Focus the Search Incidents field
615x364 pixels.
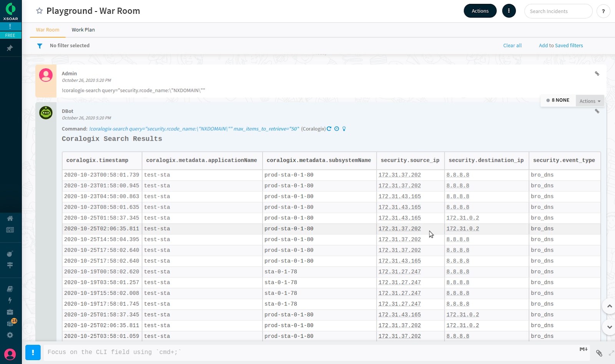[558, 11]
